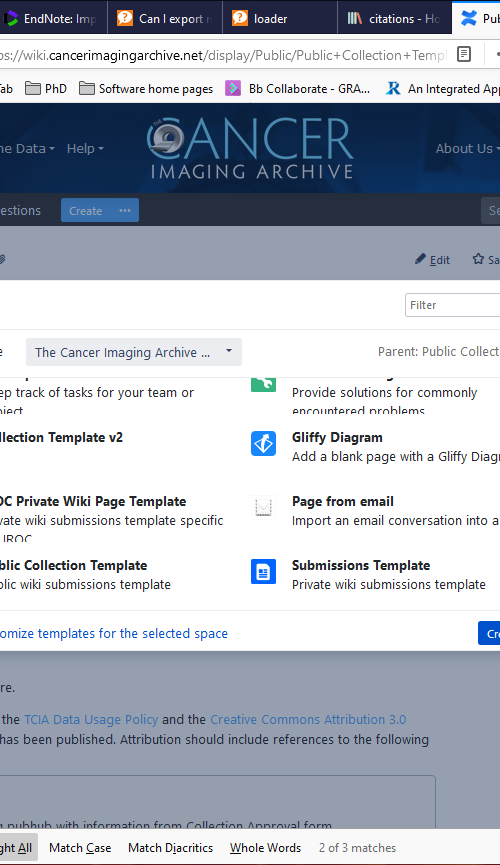Click the Parent: Public Collection text
The image size is (500, 865).
pos(439,351)
